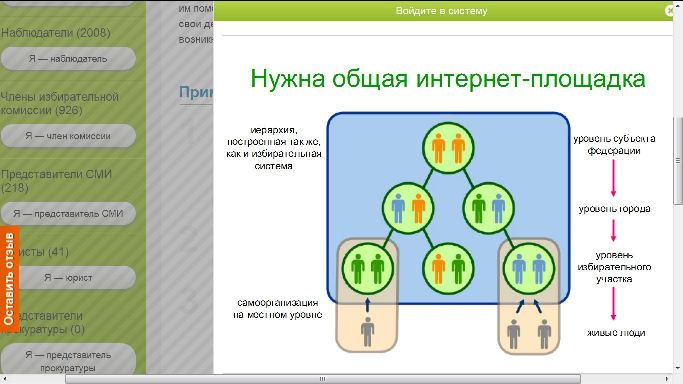Click the horizontal scrollbar thumb at the bottom
Viewport: 683px width, 384px height.
tap(322, 379)
